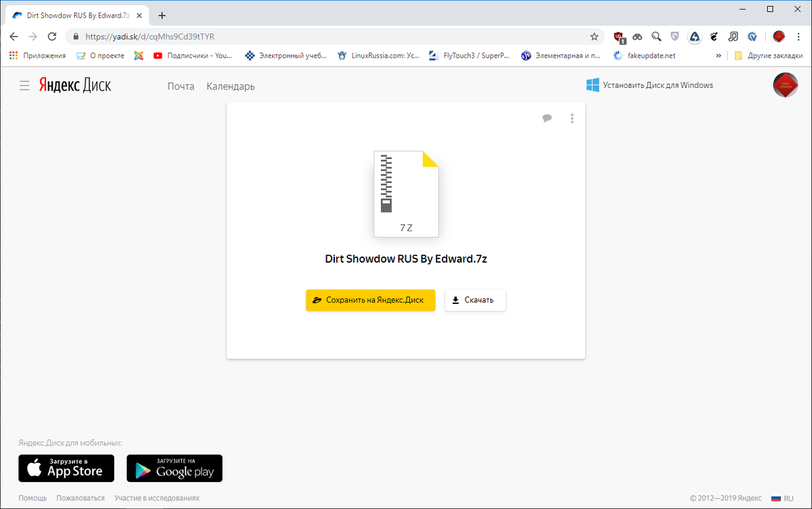Open Участие в исследованиях link

[x=157, y=498]
